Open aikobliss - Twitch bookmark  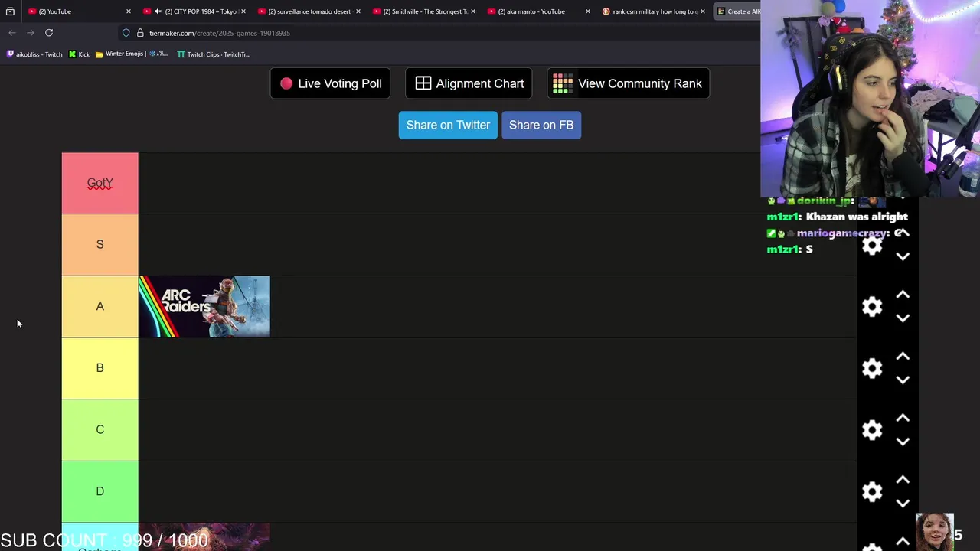tap(34, 54)
